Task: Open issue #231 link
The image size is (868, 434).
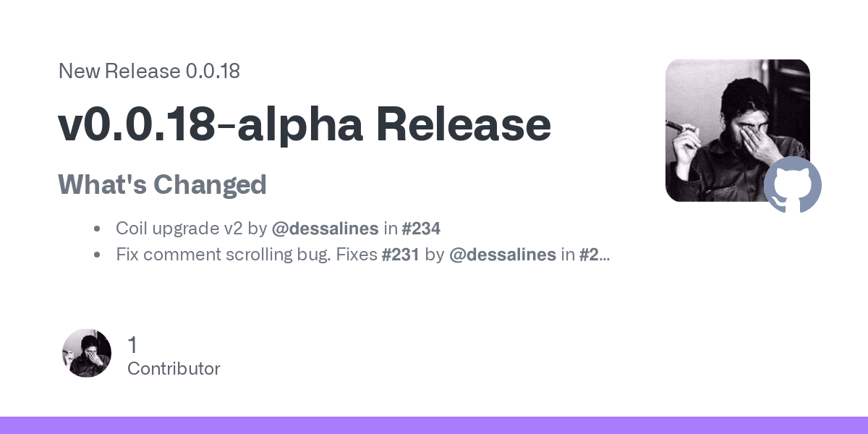Action: tap(400, 255)
